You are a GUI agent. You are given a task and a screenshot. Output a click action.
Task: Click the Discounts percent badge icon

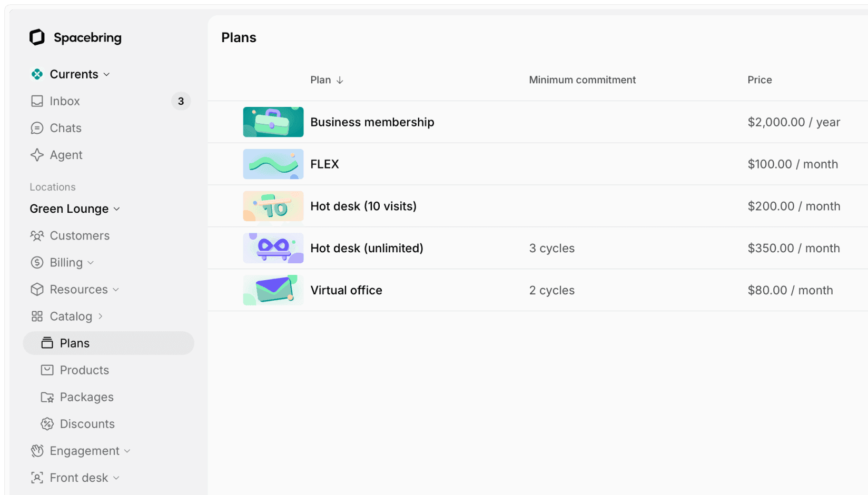47,424
